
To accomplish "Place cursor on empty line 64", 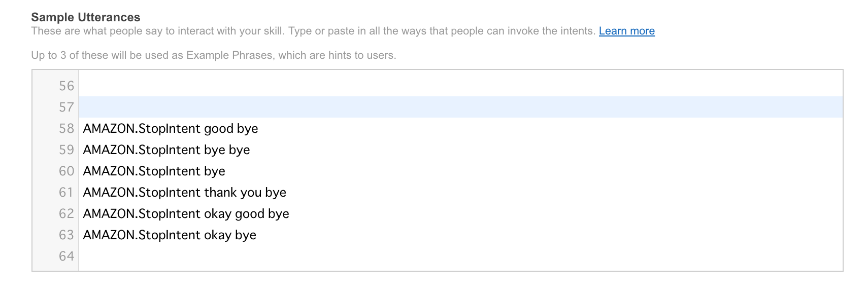I will 461,256.
